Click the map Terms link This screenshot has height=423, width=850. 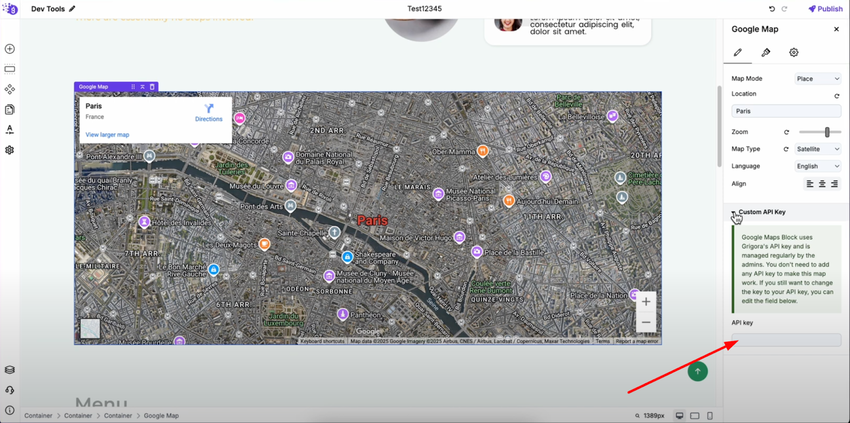[603, 341]
